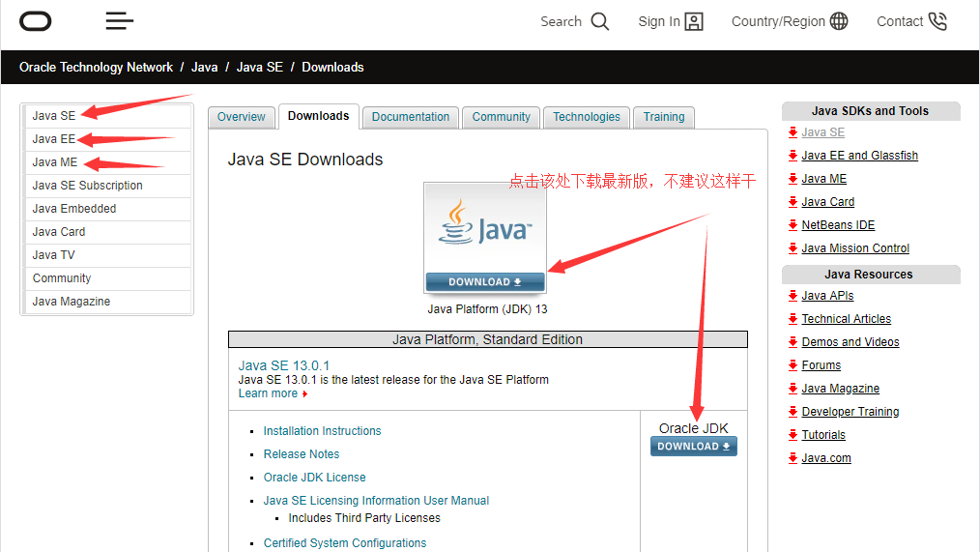Open Java ME link in right panel
Viewport: 980px width, 552px height.
[x=823, y=178]
